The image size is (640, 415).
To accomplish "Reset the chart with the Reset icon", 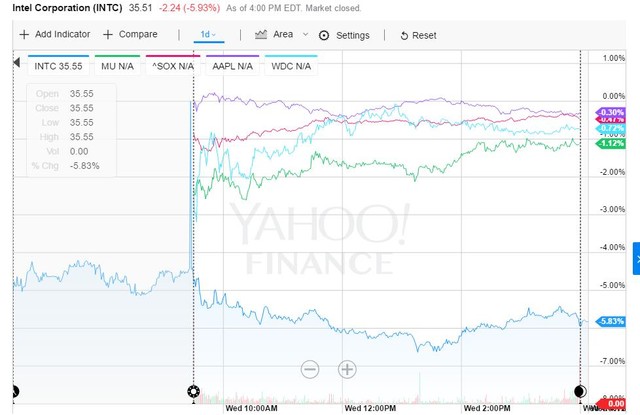I will [403, 35].
